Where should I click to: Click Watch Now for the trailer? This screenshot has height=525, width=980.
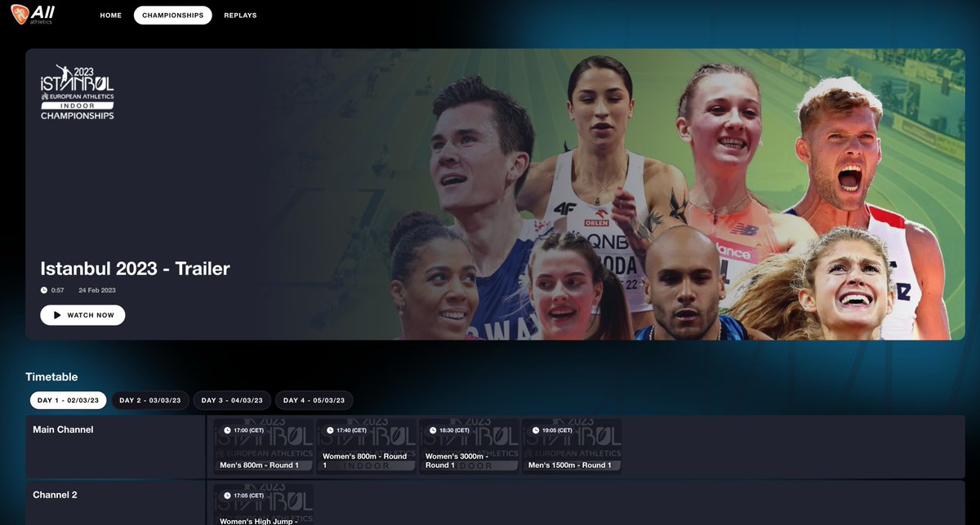coord(82,315)
